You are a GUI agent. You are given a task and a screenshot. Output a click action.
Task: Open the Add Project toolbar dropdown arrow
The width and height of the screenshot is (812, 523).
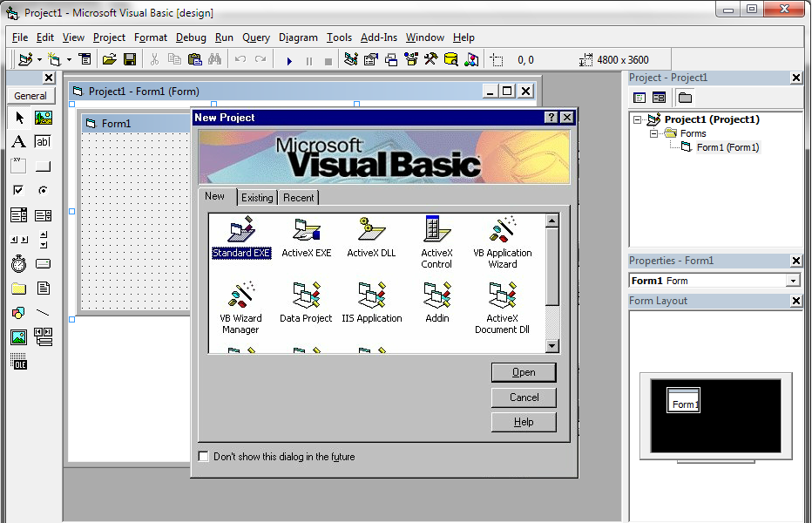coord(39,58)
